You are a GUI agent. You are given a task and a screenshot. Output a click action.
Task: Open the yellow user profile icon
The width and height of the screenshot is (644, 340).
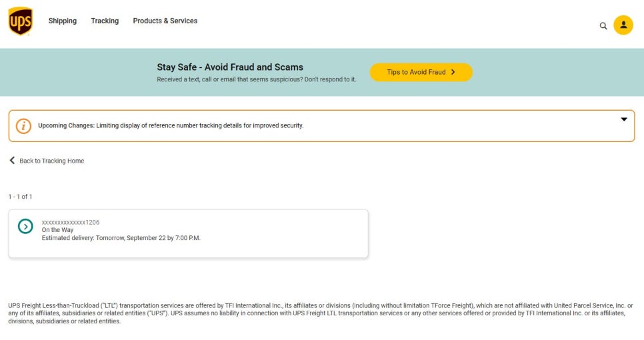tap(623, 25)
